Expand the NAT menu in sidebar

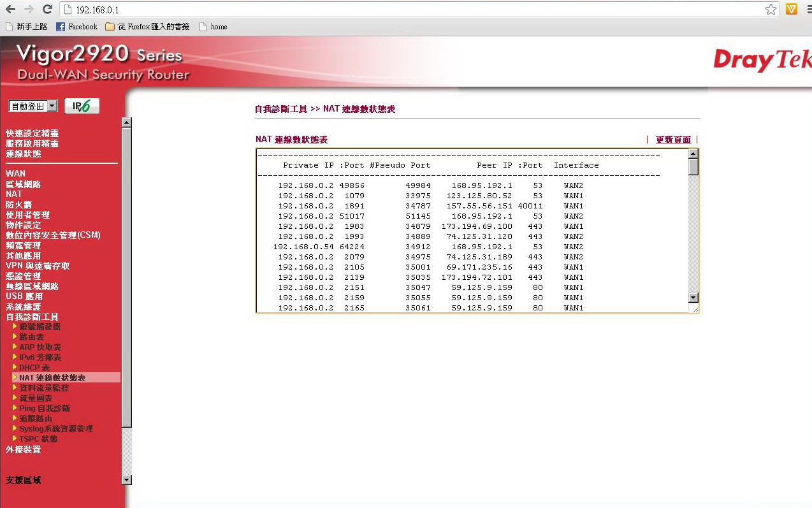pyautogui.click(x=14, y=194)
